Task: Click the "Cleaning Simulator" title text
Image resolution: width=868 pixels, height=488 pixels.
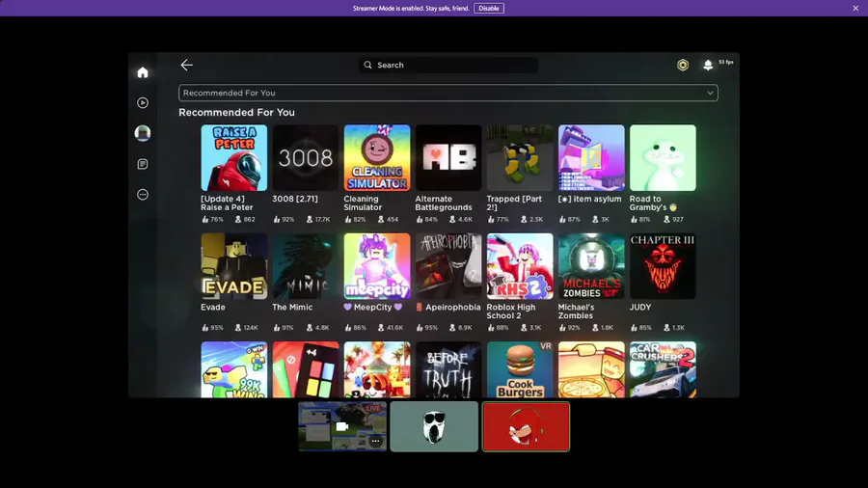Action: click(x=363, y=203)
